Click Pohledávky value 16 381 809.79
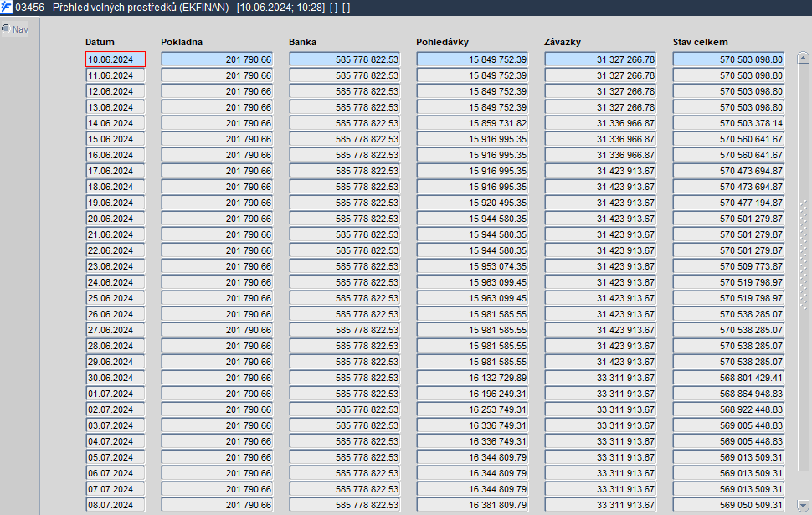Viewport: 812px width, 515px height. click(472, 505)
